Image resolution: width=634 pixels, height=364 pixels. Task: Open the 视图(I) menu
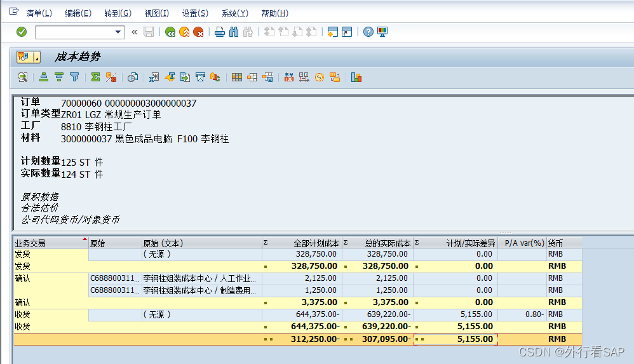156,13
